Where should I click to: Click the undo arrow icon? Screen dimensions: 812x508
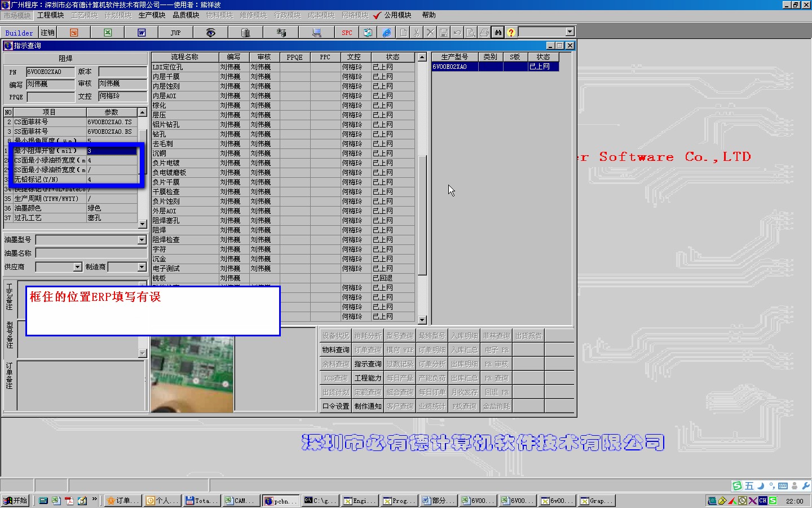click(x=457, y=33)
